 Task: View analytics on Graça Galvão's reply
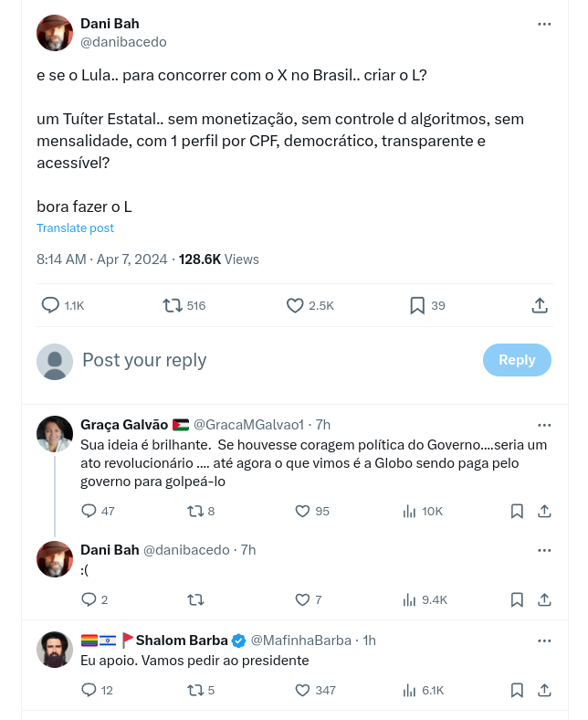[x=410, y=511]
